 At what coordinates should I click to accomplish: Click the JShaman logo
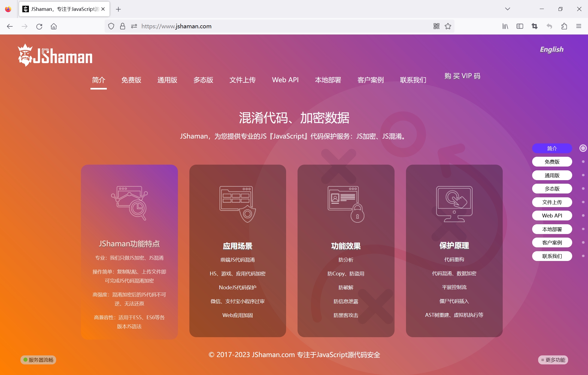coord(55,55)
